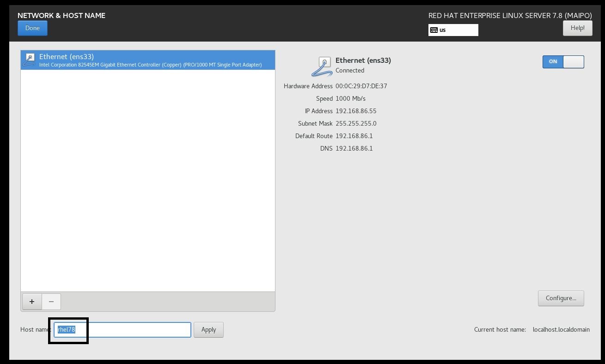This screenshot has width=605, height=364.
Task: Open Configure... for ens33
Action: tap(561, 298)
